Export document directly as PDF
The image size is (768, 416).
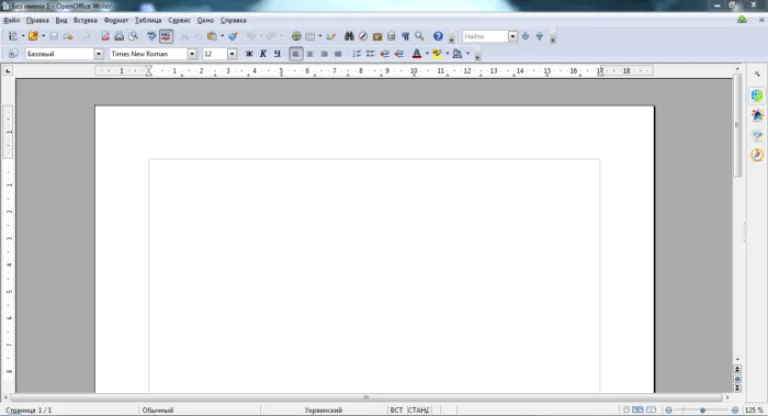(105, 36)
